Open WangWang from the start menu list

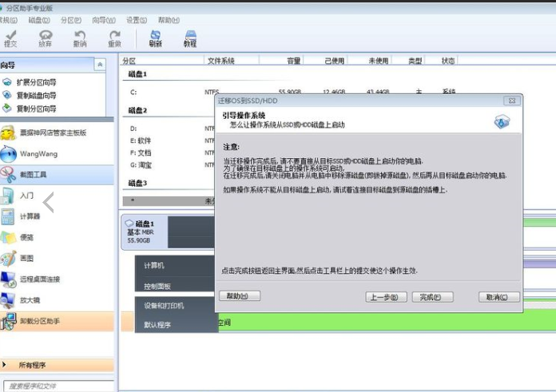pos(38,153)
